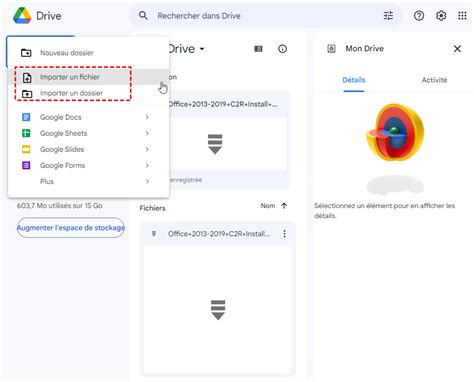Click the Drive product name text

49,16
